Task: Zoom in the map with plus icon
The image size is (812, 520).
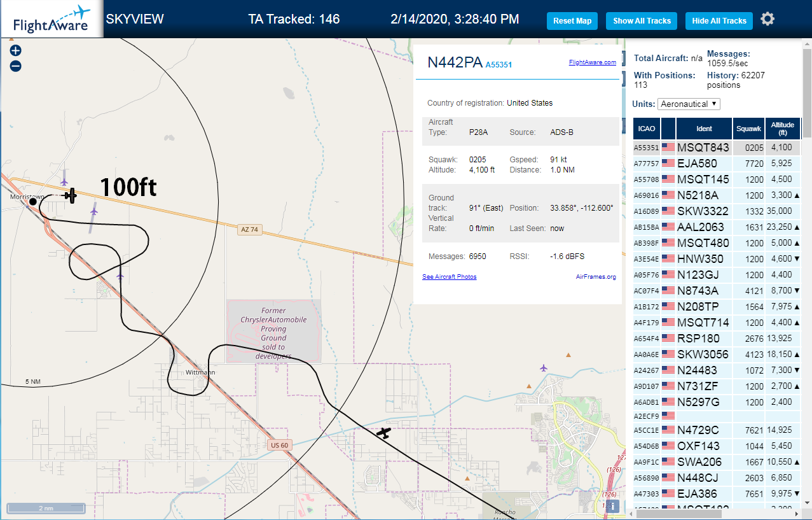Action: tap(16, 50)
